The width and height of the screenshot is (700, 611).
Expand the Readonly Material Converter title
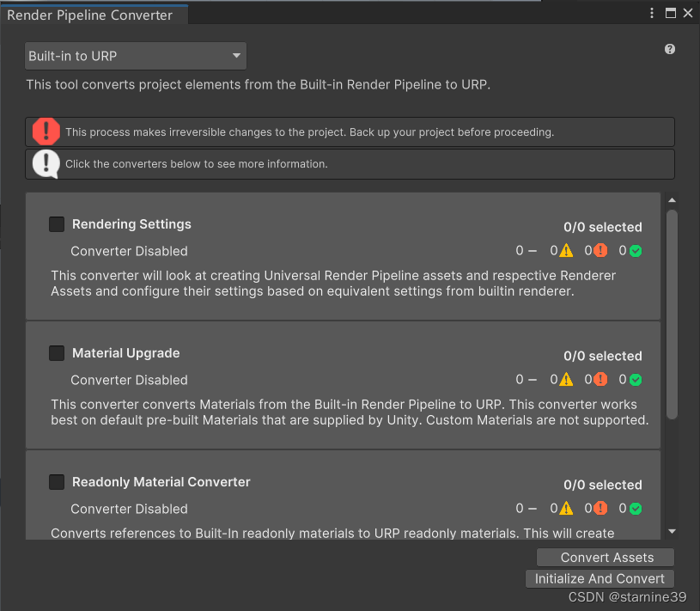click(x=161, y=482)
